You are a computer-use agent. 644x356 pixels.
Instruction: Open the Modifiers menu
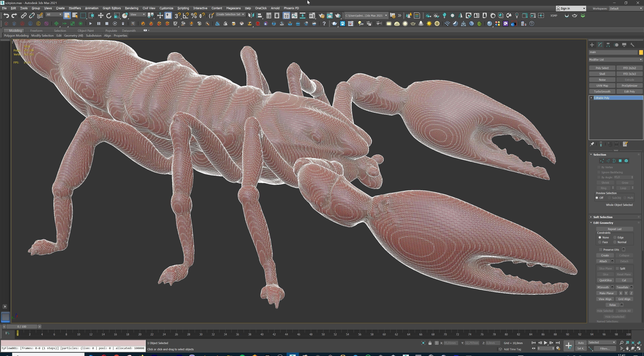pyautogui.click(x=75, y=8)
